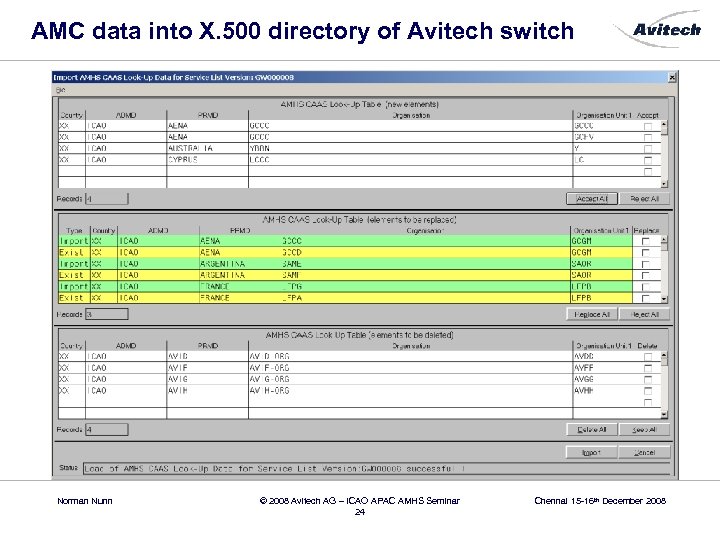Click Keep All button
This screenshot has height=540, width=720.
(644, 430)
